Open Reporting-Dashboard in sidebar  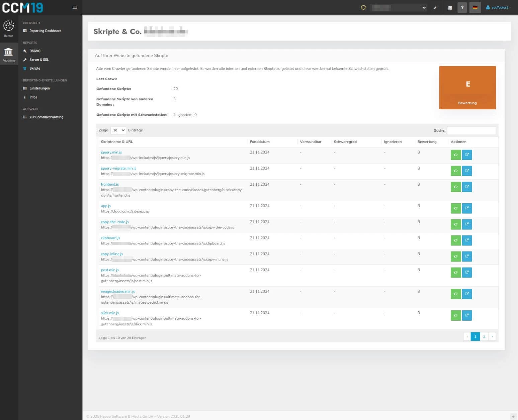(45, 31)
